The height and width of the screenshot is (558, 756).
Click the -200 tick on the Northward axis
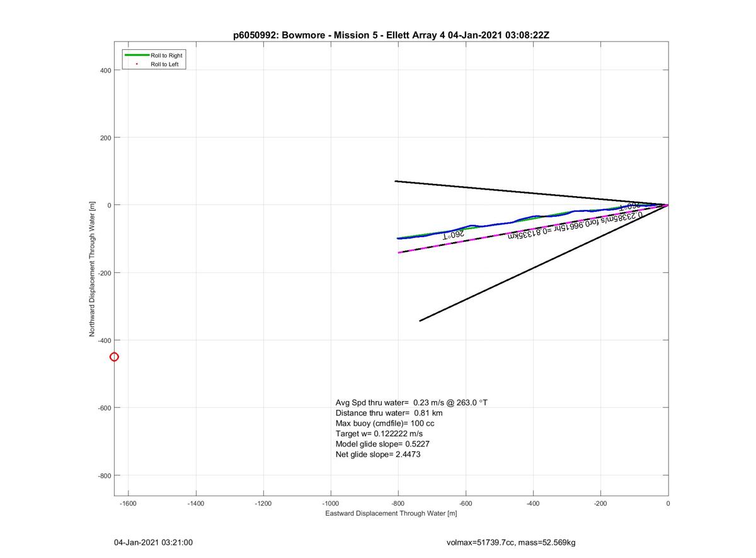pos(103,273)
